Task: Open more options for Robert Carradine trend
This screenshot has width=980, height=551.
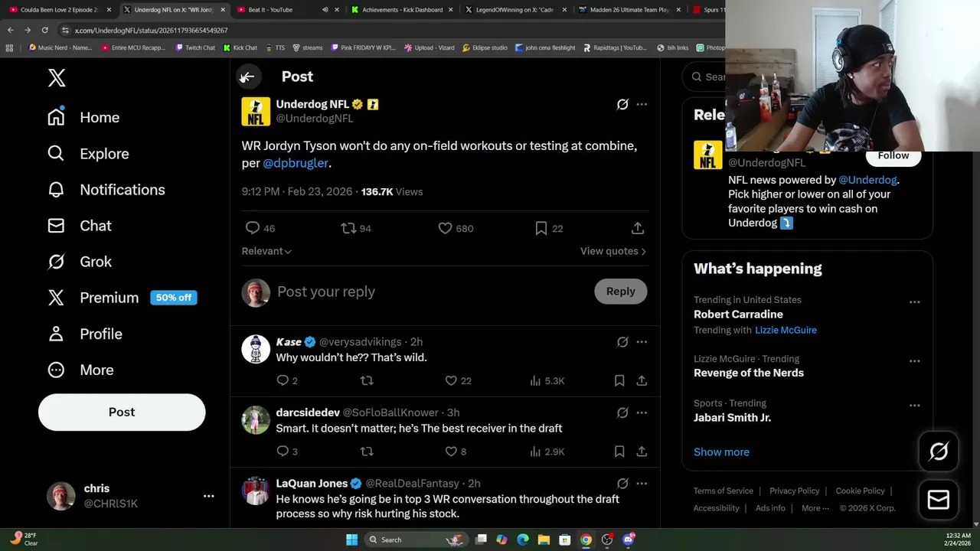Action: point(914,302)
